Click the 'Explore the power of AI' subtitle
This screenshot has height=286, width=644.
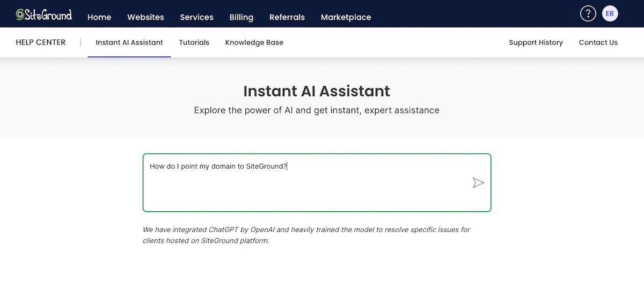click(317, 110)
